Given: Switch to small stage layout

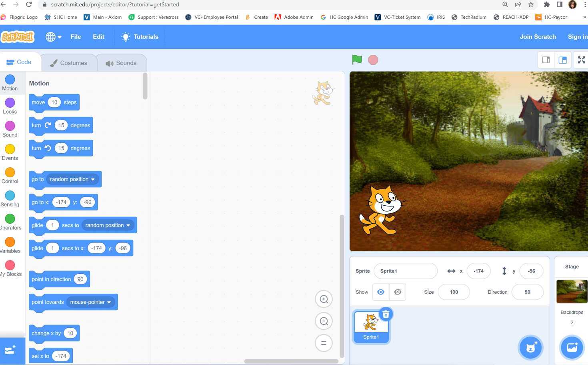Looking at the screenshot, I should pos(546,60).
